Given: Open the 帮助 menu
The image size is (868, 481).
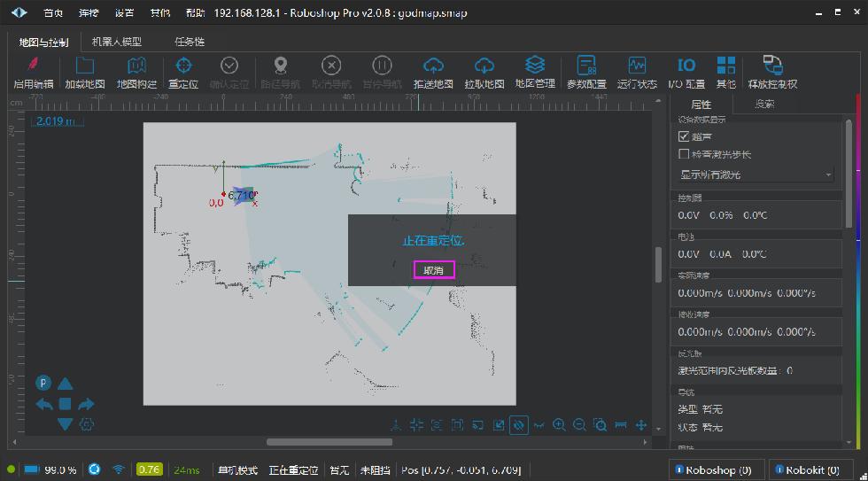Looking at the screenshot, I should click(x=196, y=12).
